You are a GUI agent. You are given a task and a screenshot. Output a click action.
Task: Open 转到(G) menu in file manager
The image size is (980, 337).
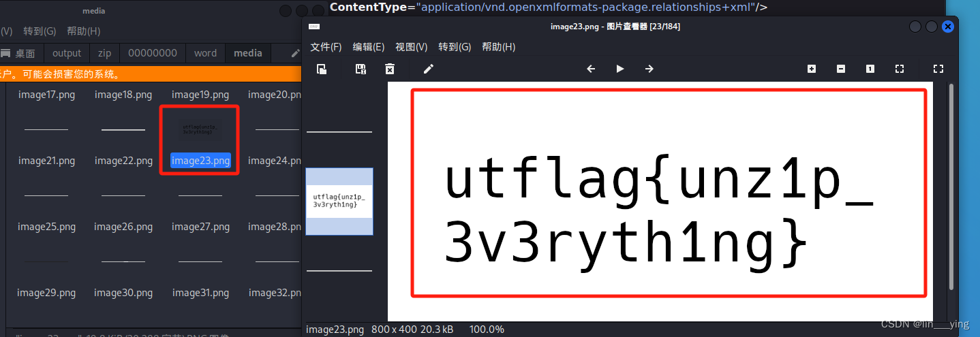click(40, 31)
